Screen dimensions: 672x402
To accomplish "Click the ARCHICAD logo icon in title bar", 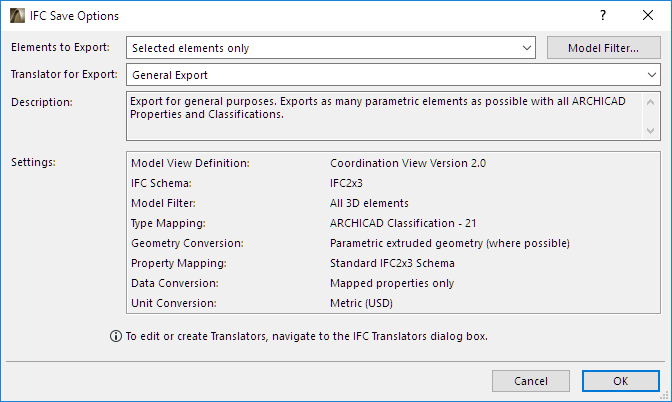I will [15, 16].
